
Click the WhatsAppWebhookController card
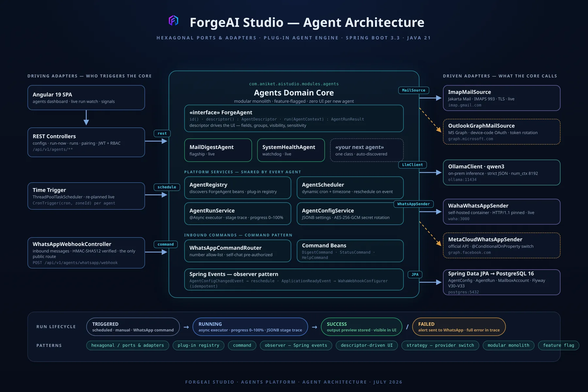point(86,253)
